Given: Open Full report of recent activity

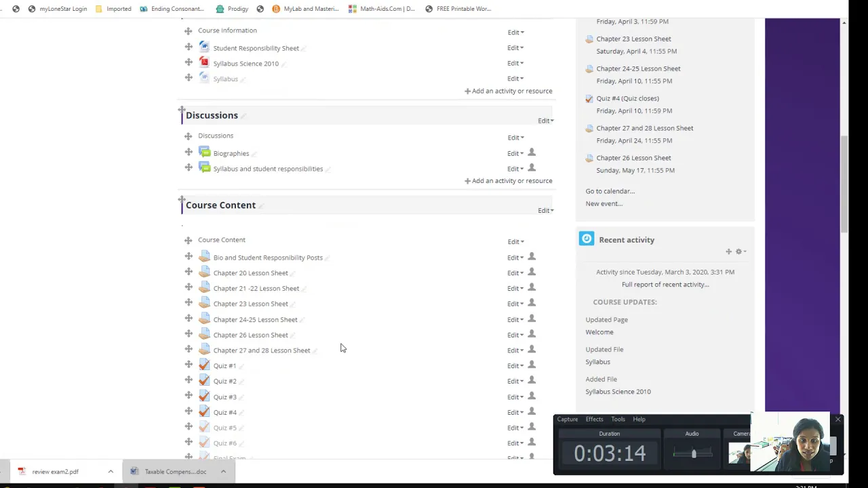Looking at the screenshot, I should point(665,285).
